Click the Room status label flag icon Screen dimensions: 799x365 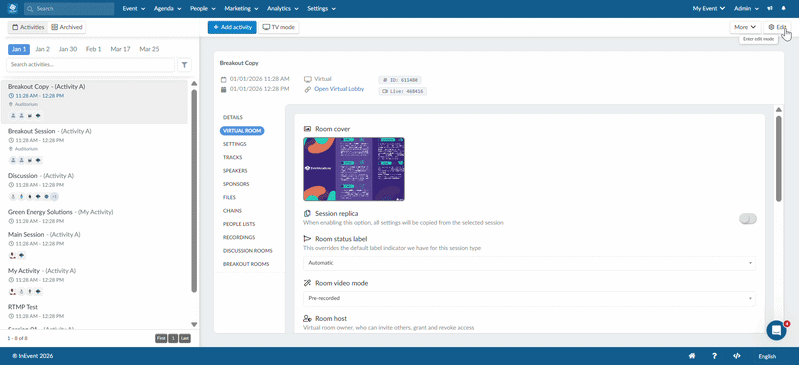coord(307,239)
